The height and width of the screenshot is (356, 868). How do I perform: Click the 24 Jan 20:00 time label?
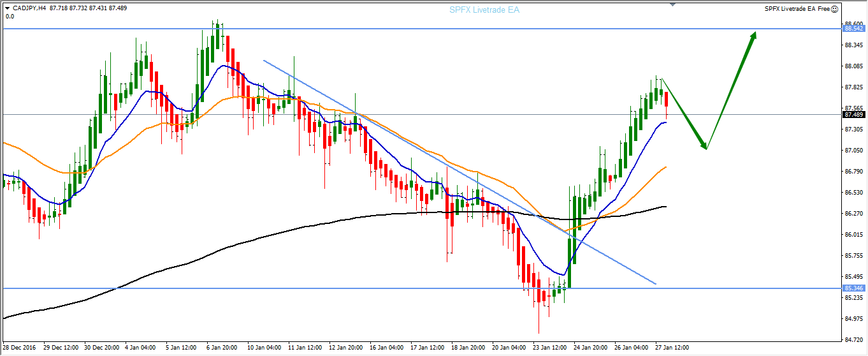pyautogui.click(x=591, y=348)
